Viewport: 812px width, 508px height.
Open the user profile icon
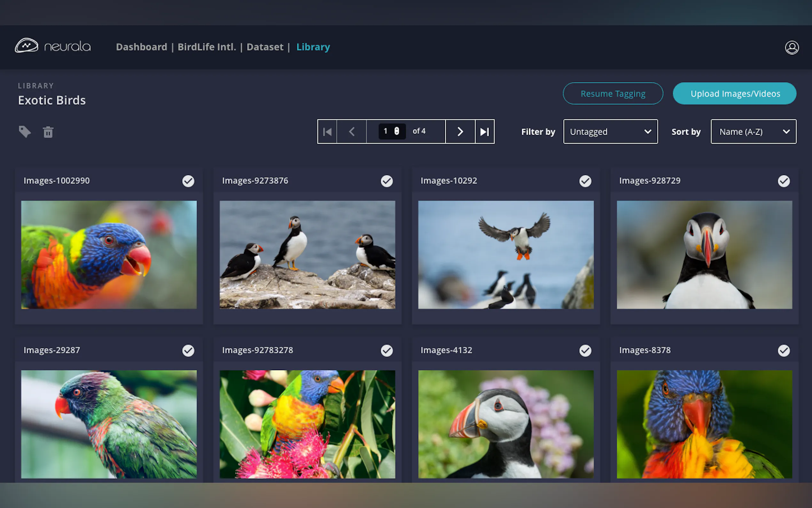click(x=792, y=47)
